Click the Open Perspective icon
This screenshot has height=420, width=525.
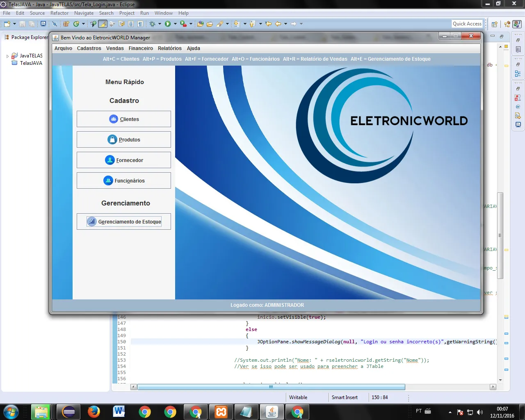(495, 24)
